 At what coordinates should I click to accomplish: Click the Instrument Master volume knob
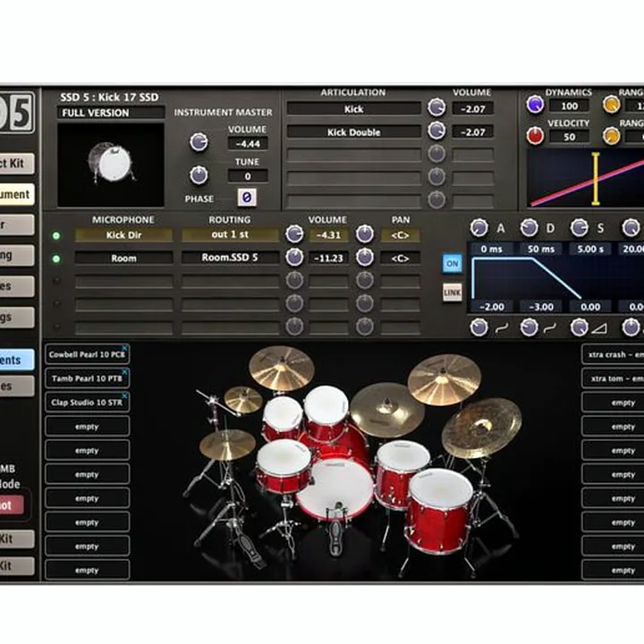point(199,142)
